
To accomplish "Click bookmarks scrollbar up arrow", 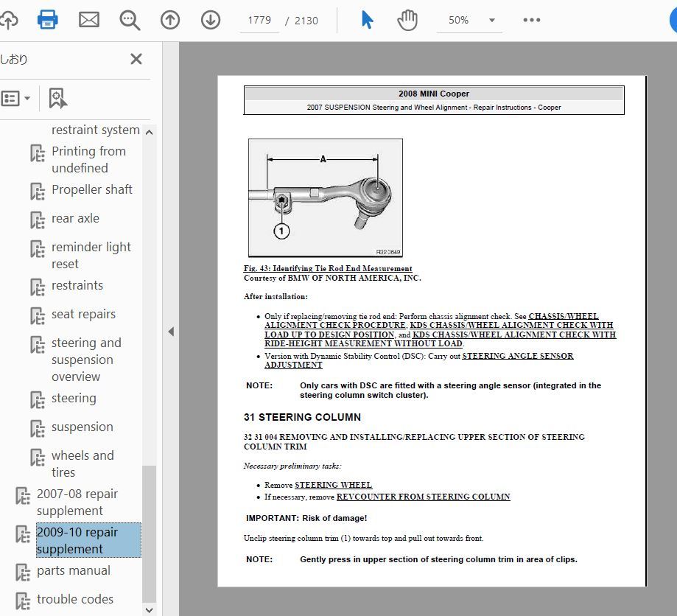I will (x=150, y=133).
